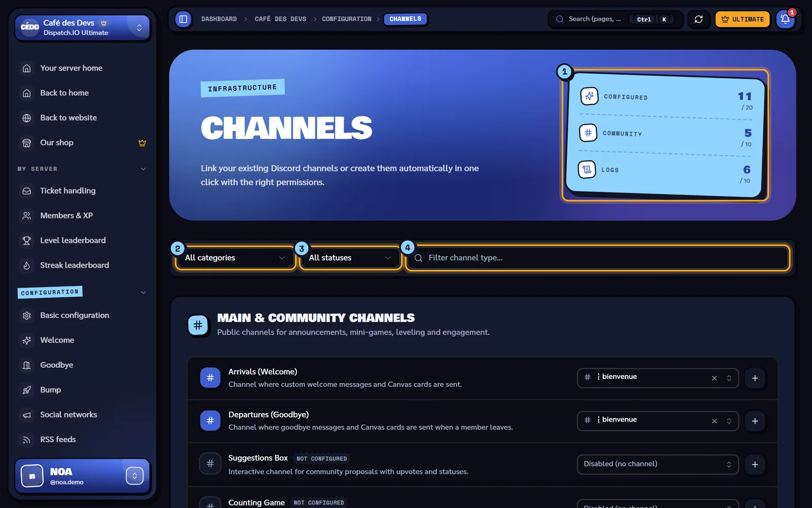Screen dimensions: 812x508
Task: Clear the Arrivals (Welcome) channel selection
Action: point(714,378)
